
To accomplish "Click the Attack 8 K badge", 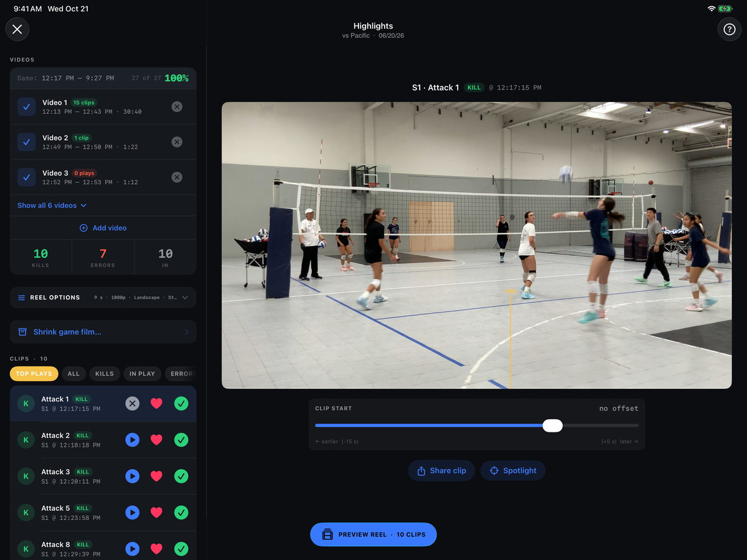I will 26,549.
